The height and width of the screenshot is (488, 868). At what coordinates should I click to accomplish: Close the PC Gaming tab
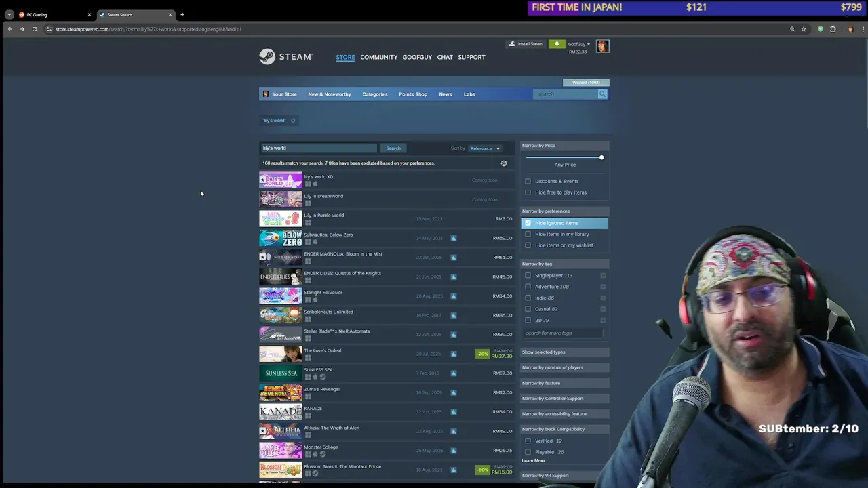(x=89, y=14)
